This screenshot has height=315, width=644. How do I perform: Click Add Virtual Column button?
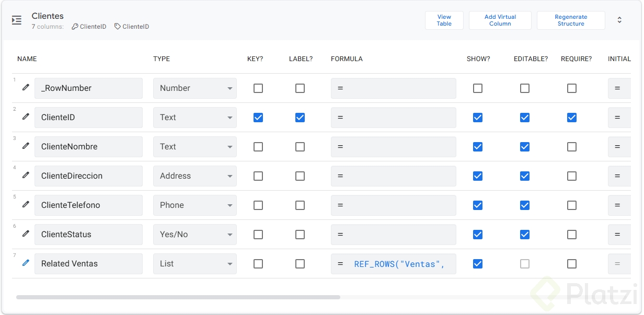500,20
